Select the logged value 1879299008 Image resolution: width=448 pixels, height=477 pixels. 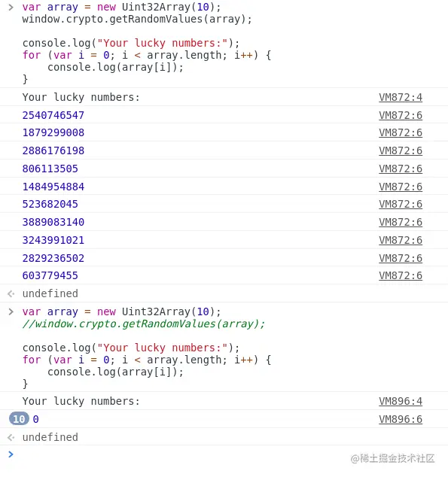(x=53, y=132)
